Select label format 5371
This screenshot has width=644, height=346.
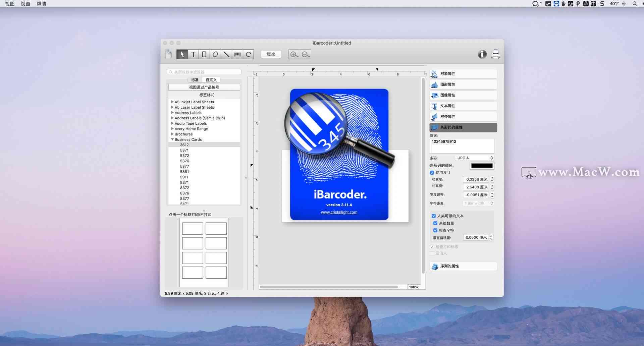click(184, 150)
